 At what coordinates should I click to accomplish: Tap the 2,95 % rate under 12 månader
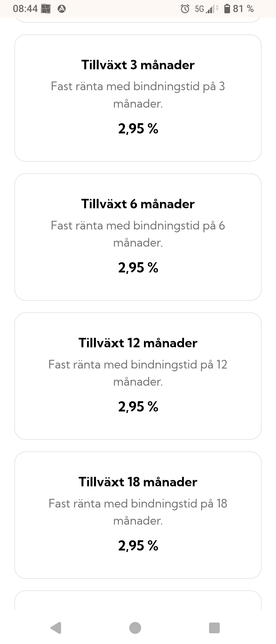(x=138, y=407)
